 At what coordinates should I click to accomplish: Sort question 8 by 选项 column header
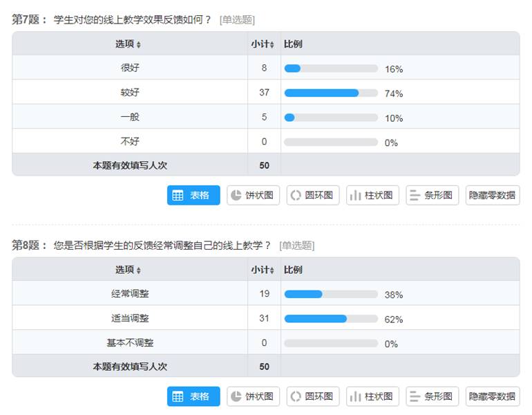point(128,270)
